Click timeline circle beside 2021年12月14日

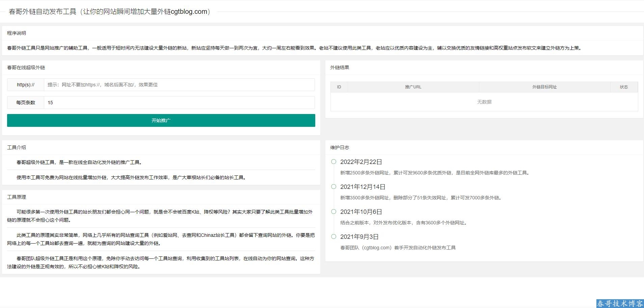[x=333, y=187]
